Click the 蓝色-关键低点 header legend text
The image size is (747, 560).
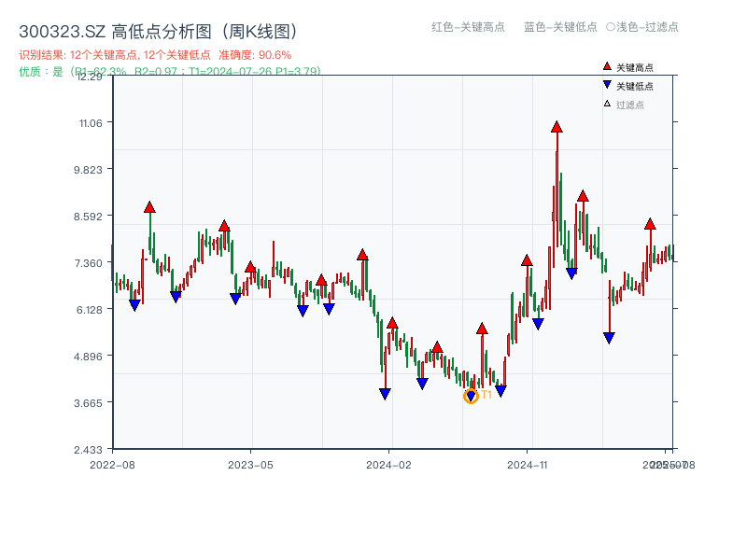tap(560, 27)
